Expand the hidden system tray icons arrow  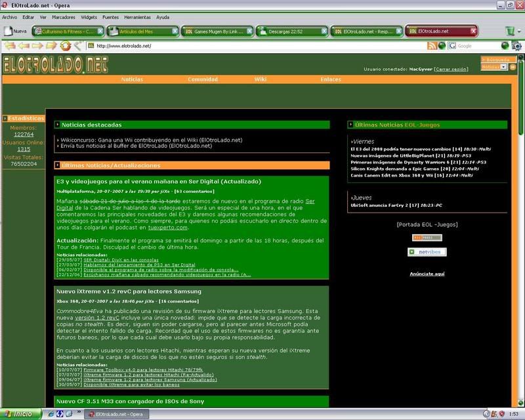(486, 414)
